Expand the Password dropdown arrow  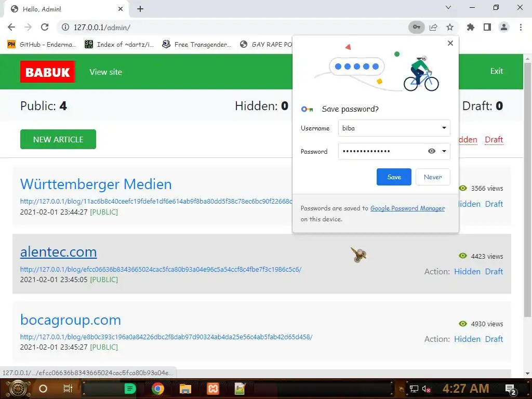coord(444,151)
